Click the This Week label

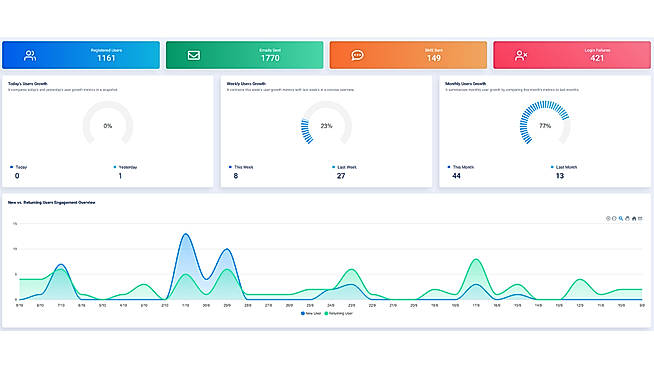click(244, 167)
